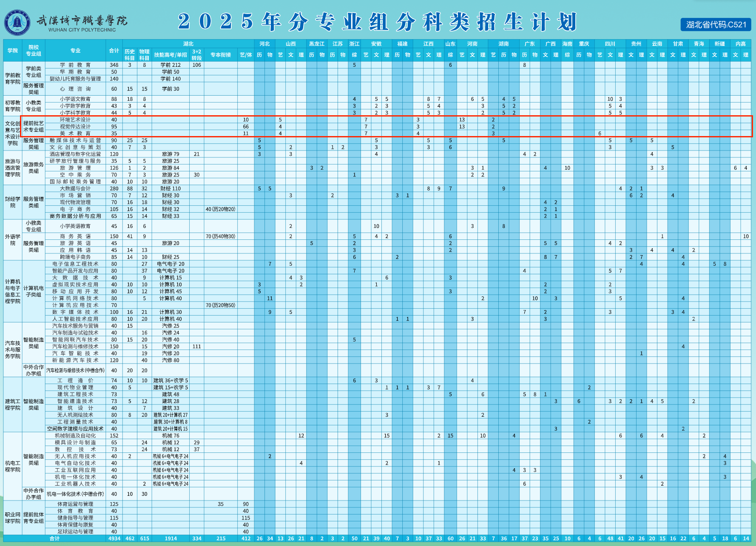
Task: Click the 四川 province header
Action: (x=610, y=44)
